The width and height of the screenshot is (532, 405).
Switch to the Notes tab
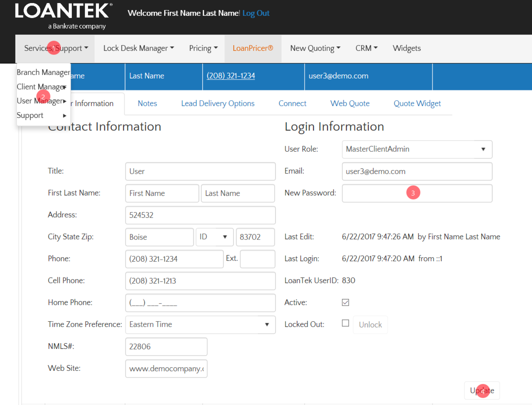(x=147, y=104)
